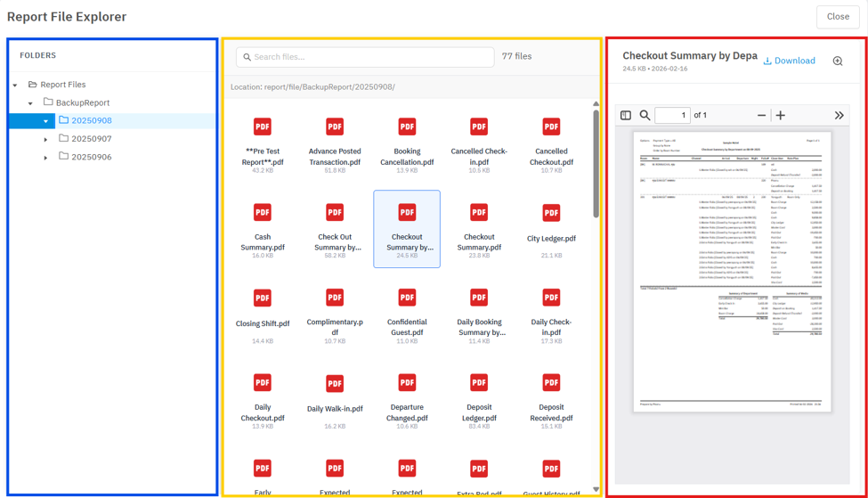Select the Report Files tree node
This screenshot has width=868, height=498.
tap(58, 85)
